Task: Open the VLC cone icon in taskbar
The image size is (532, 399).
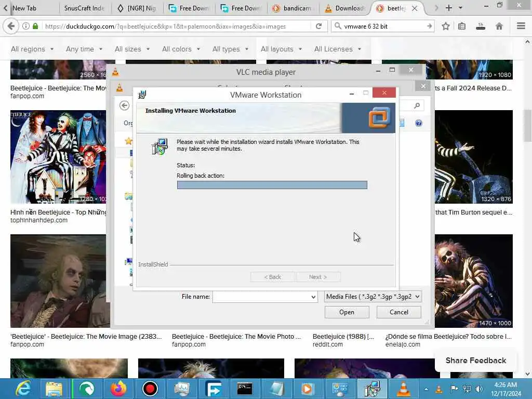Action: click(x=403, y=389)
